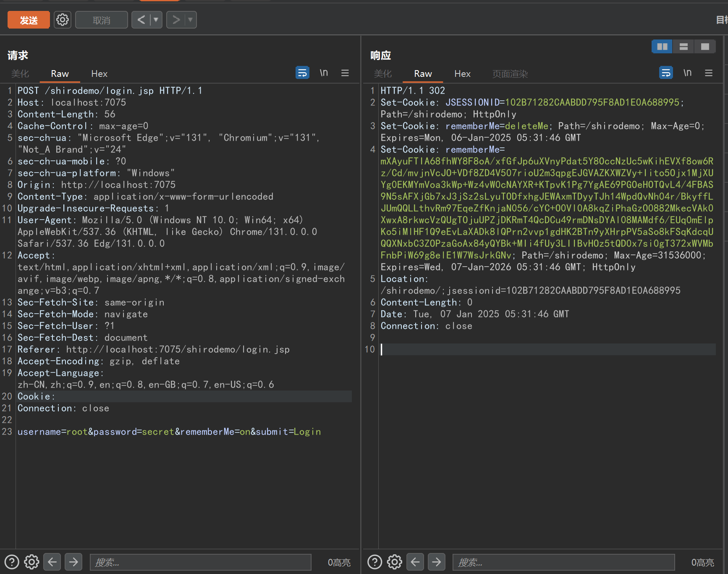The image size is (728, 574).
Task: Open request search settings gear
Action: pyautogui.click(x=31, y=561)
